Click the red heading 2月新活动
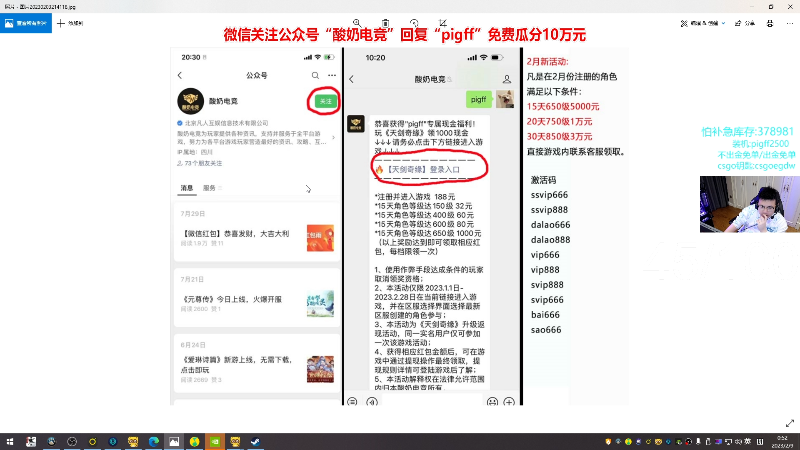800x450 pixels. click(547, 62)
